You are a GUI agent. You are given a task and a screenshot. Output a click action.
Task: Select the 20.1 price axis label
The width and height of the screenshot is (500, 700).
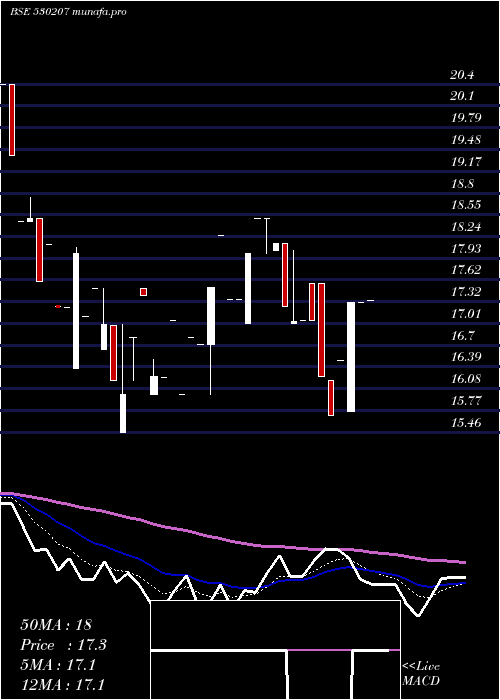(462, 96)
